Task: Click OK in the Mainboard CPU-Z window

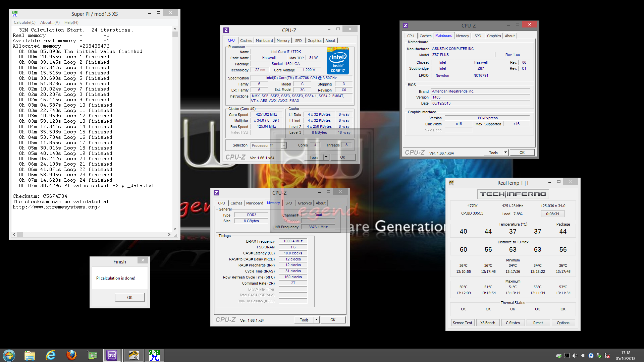Action: 522,153
